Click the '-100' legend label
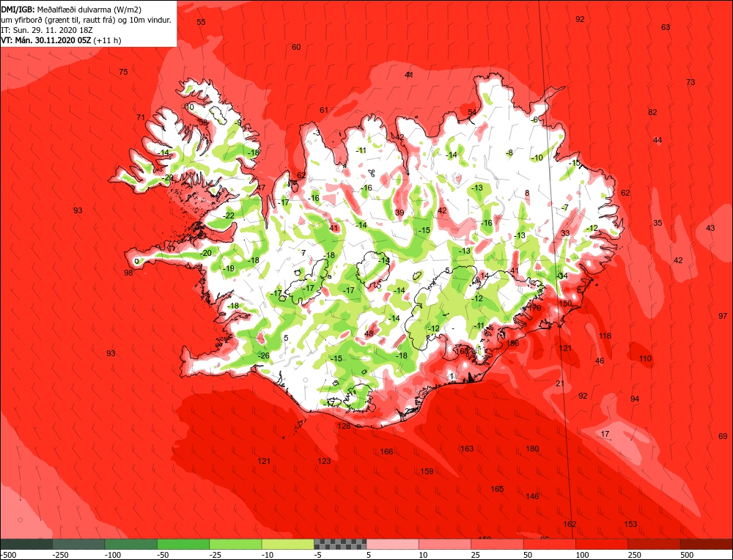This screenshot has height=560, width=733. (x=113, y=555)
